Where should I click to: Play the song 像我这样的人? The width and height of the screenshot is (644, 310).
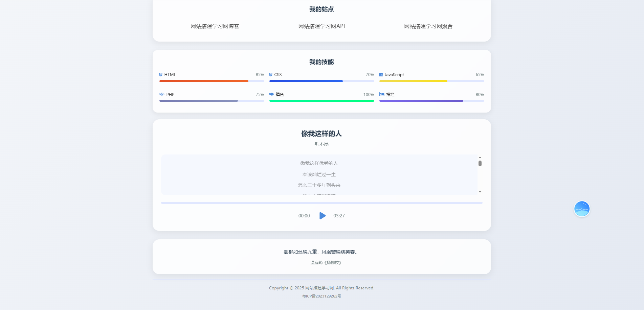click(x=322, y=216)
